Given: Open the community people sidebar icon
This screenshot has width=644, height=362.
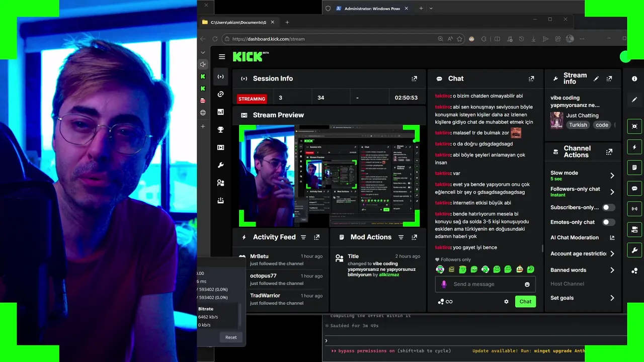Looking at the screenshot, I should tap(220, 183).
